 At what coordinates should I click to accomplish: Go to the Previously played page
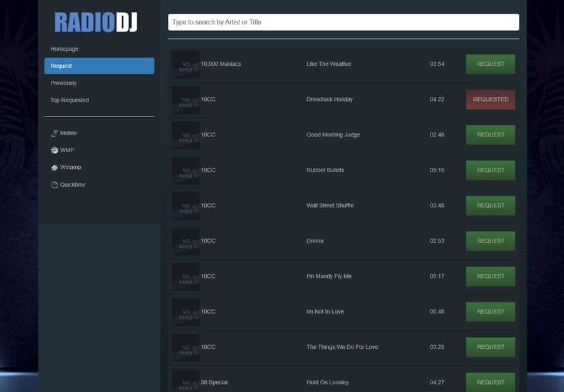tap(63, 83)
